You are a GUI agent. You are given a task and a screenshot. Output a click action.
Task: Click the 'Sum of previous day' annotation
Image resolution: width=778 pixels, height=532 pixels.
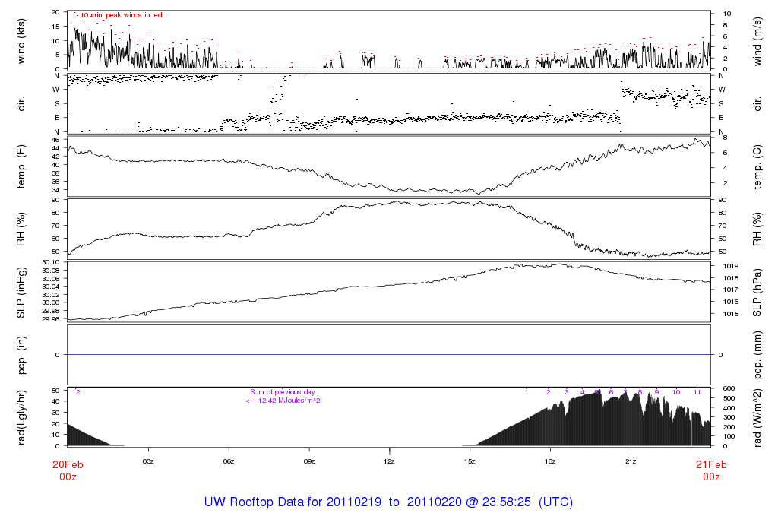pos(282,392)
